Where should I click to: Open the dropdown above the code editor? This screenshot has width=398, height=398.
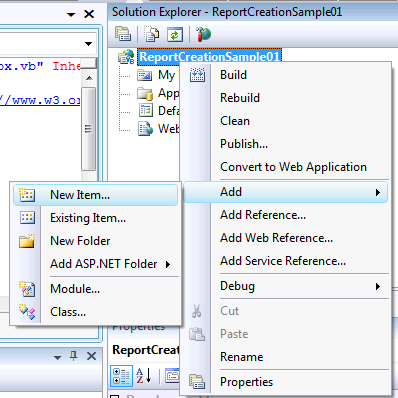(x=88, y=44)
